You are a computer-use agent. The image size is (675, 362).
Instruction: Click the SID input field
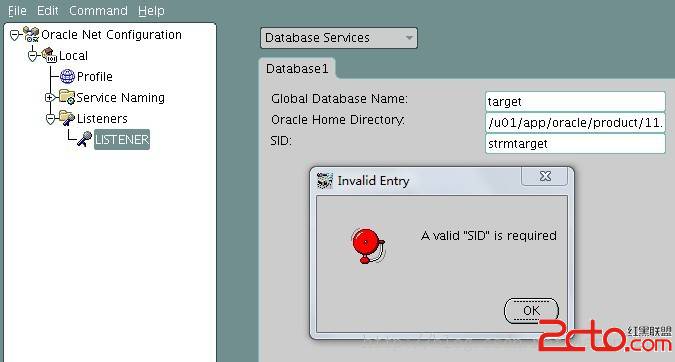(575, 143)
